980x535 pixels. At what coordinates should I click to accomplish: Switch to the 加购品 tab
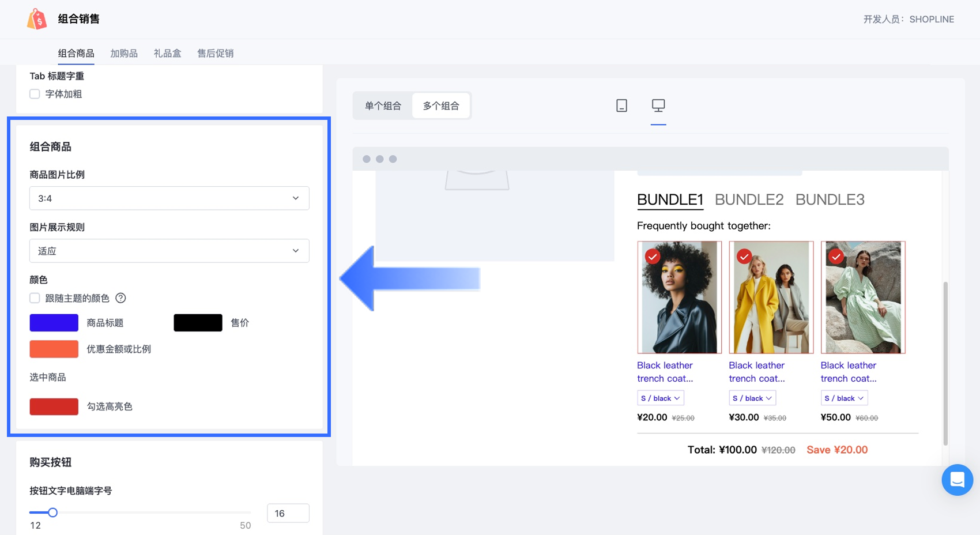[124, 53]
